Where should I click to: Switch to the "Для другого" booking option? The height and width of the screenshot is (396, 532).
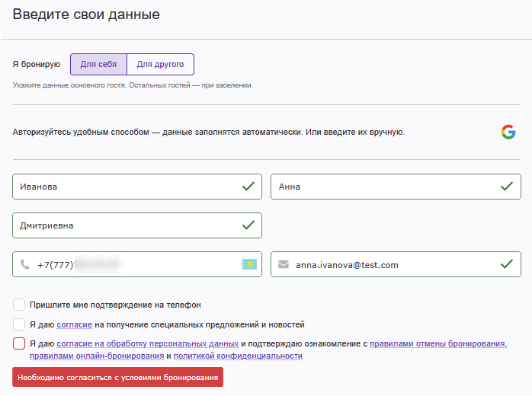(x=160, y=64)
